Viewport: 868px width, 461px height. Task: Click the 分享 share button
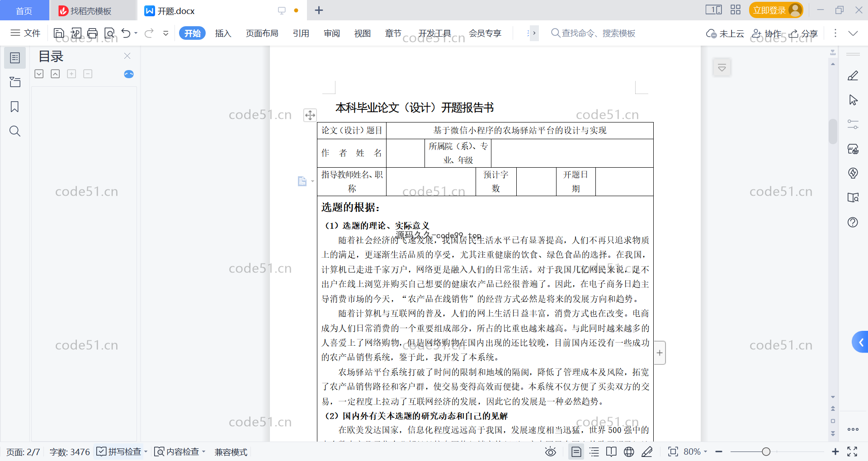tap(803, 33)
